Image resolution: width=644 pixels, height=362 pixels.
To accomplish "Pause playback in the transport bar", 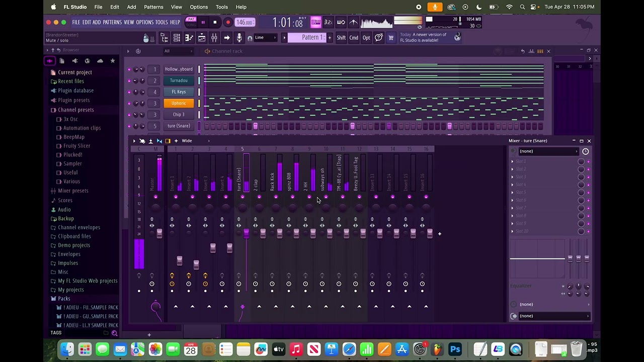I will [203, 22].
